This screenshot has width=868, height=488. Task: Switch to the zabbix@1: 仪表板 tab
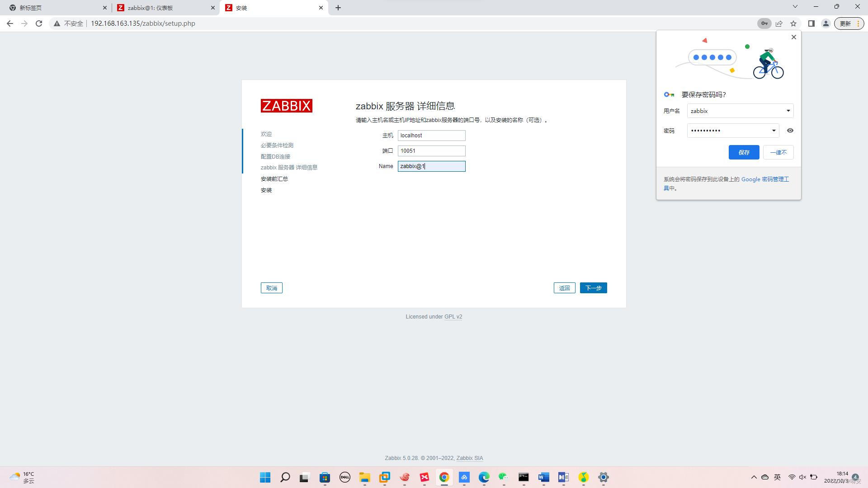[166, 8]
